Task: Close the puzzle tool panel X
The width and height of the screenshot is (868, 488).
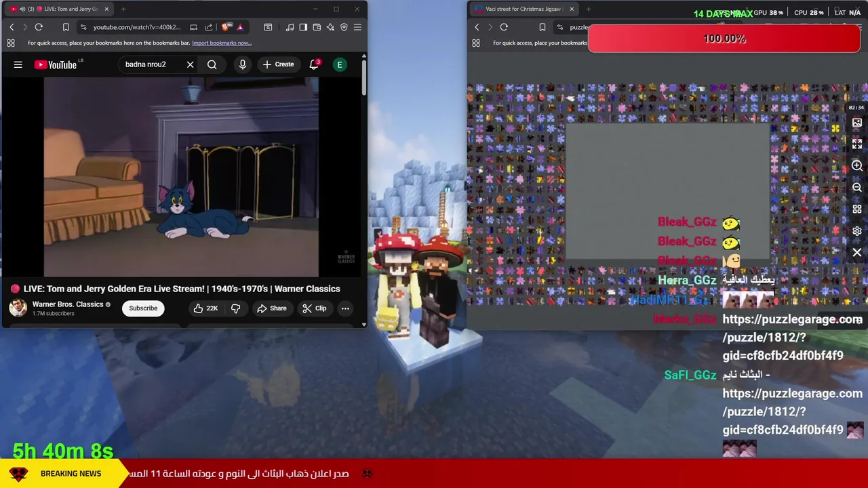Action: tap(857, 253)
